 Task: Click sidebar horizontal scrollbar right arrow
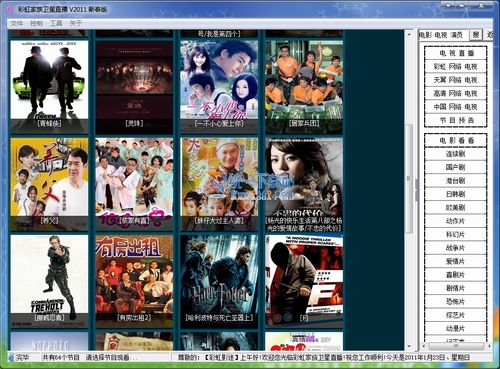point(489,346)
